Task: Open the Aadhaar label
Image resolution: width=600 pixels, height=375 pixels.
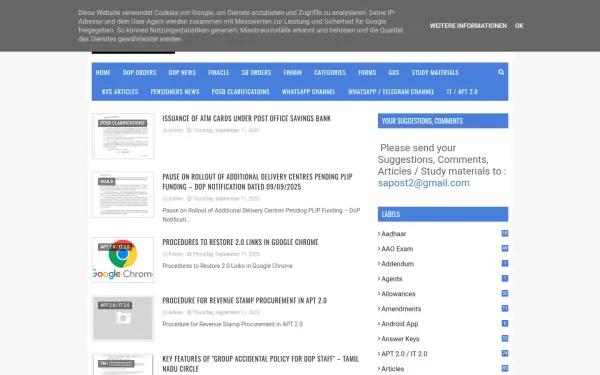Action: [x=393, y=234]
